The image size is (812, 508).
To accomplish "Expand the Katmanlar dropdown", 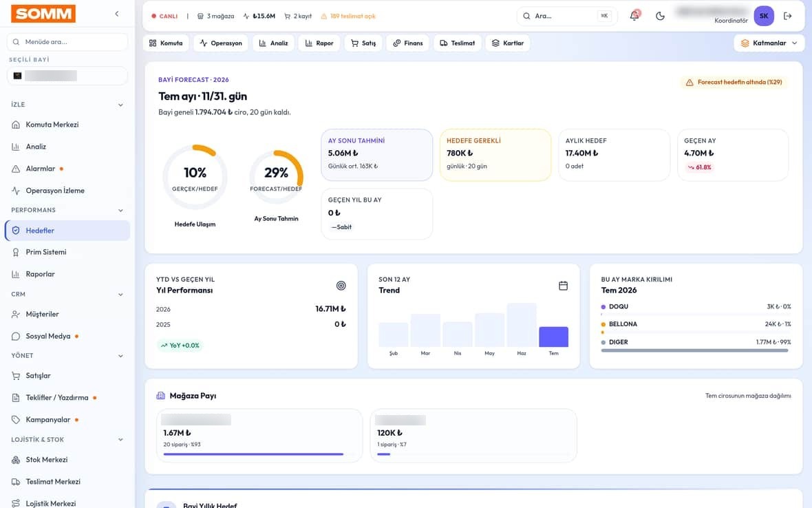I will click(x=769, y=43).
